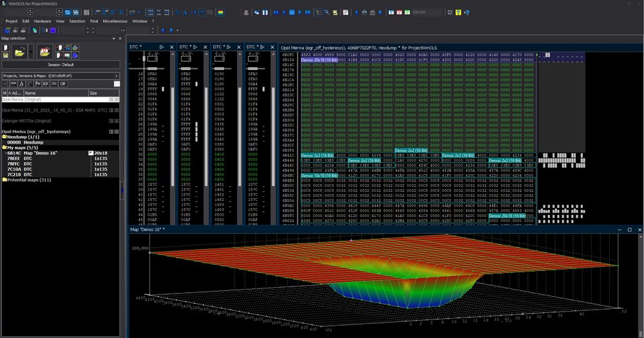Open Projects, Versions & Maps dropdown
The width and height of the screenshot is (644, 338).
tap(117, 75)
